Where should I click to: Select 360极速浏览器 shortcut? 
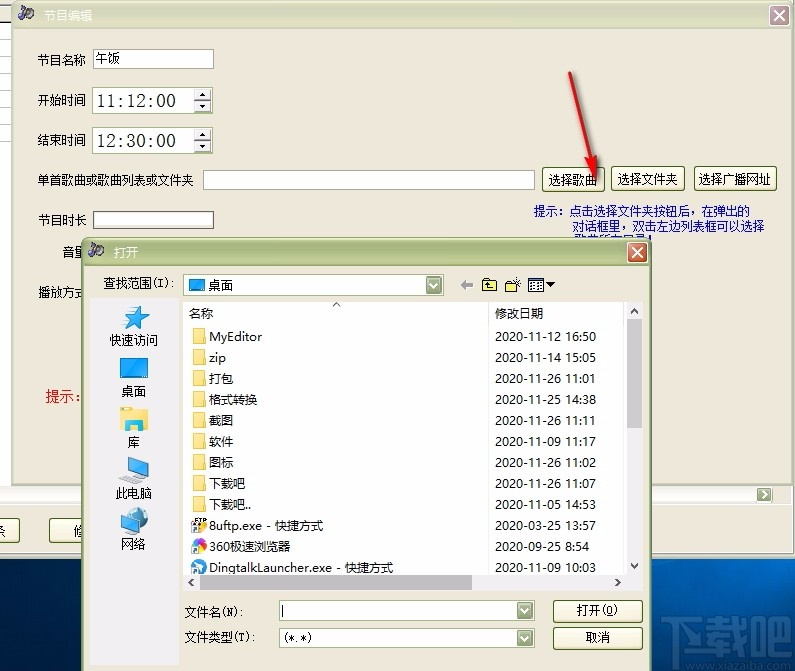tap(241, 546)
